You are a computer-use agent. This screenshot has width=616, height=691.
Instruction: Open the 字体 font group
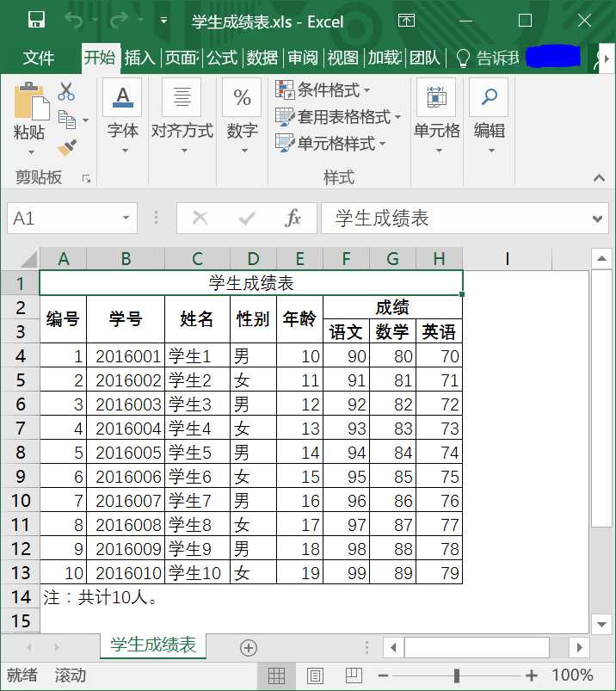pyautogui.click(x=122, y=117)
